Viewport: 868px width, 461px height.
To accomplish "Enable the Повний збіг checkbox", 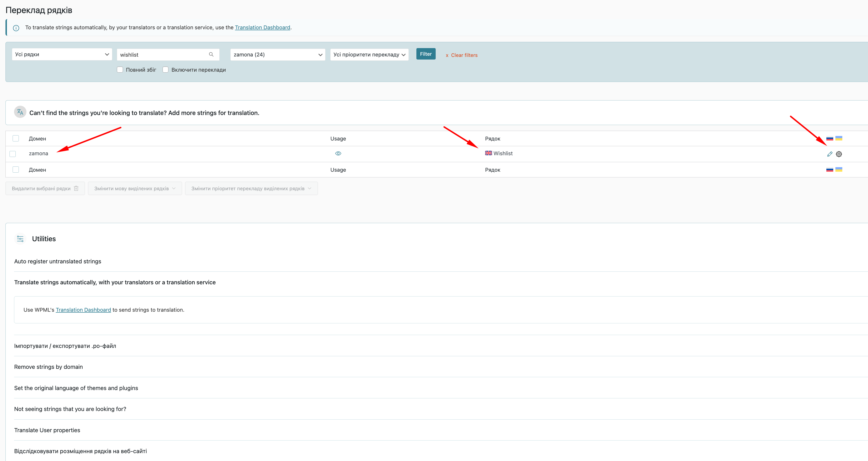I will [x=120, y=70].
